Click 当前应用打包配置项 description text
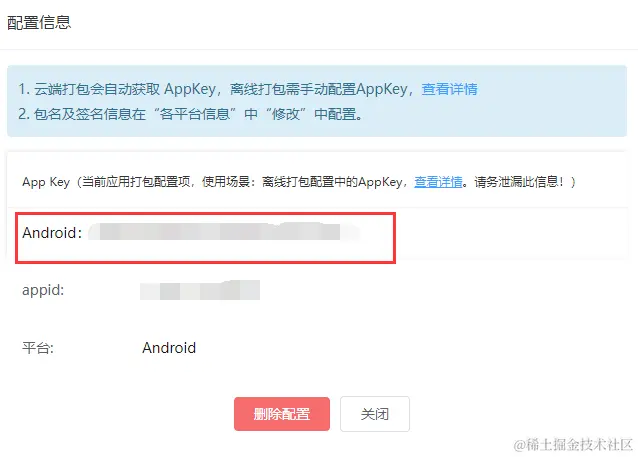Screen dimensions: 638x457 pos(136,182)
